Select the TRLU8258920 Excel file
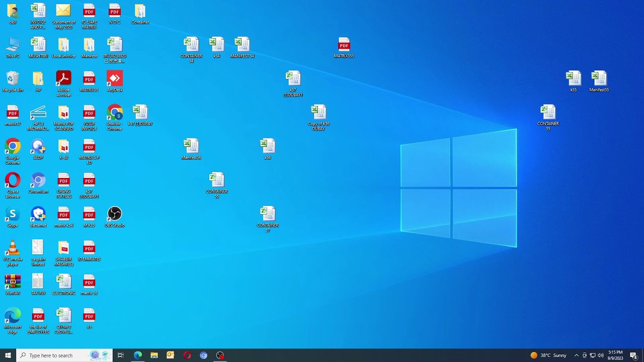Image resolution: width=644 pixels, height=362 pixels. point(115,50)
